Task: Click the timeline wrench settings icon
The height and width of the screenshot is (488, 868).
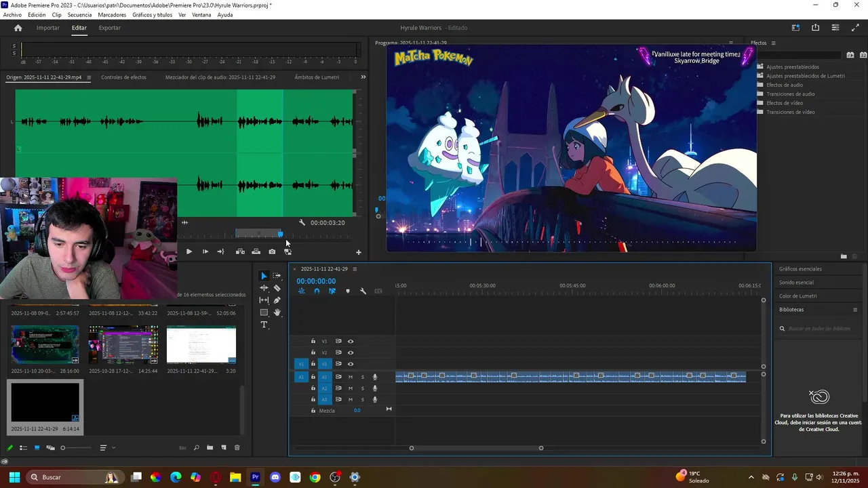Action: pos(363,291)
